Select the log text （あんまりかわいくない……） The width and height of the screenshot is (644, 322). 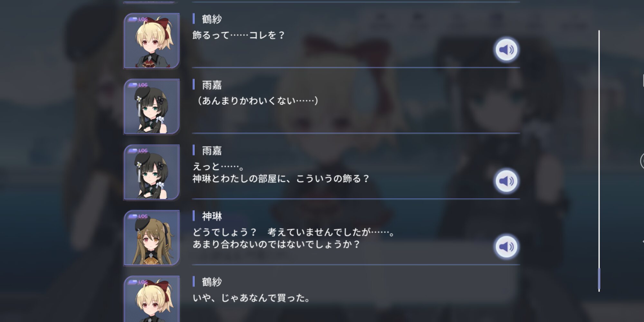[x=256, y=101]
